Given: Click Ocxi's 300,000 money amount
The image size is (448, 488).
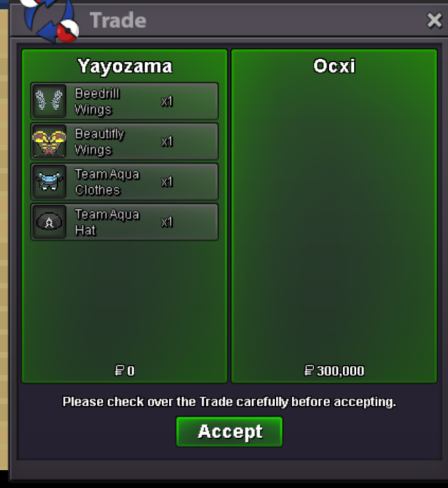Looking at the screenshot, I should (x=340, y=371).
